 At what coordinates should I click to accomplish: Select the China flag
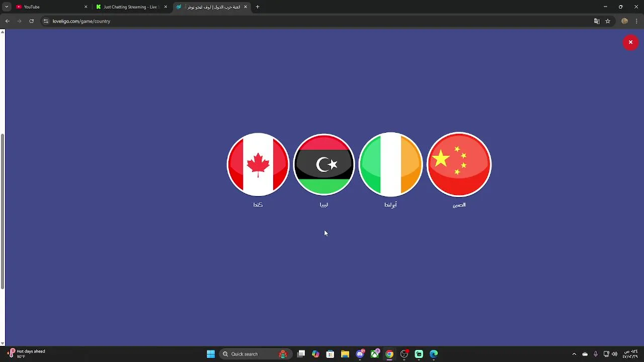coord(459,164)
